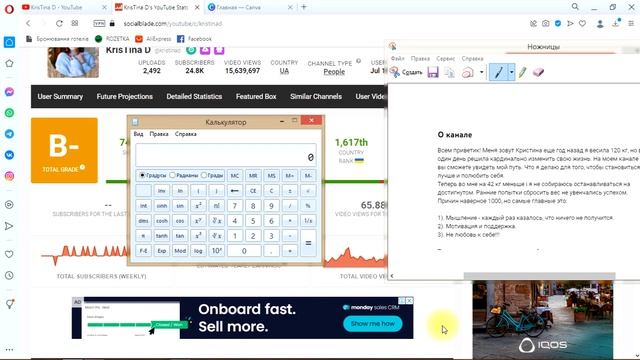Reload the SocialBlade page
The width and height of the screenshot is (640, 360).
[59, 24]
